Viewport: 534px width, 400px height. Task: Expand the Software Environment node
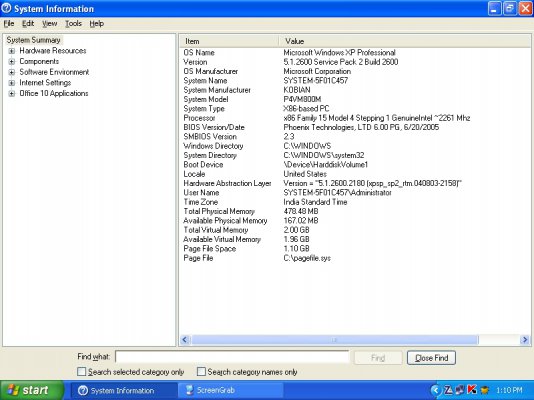pyautogui.click(x=12, y=73)
